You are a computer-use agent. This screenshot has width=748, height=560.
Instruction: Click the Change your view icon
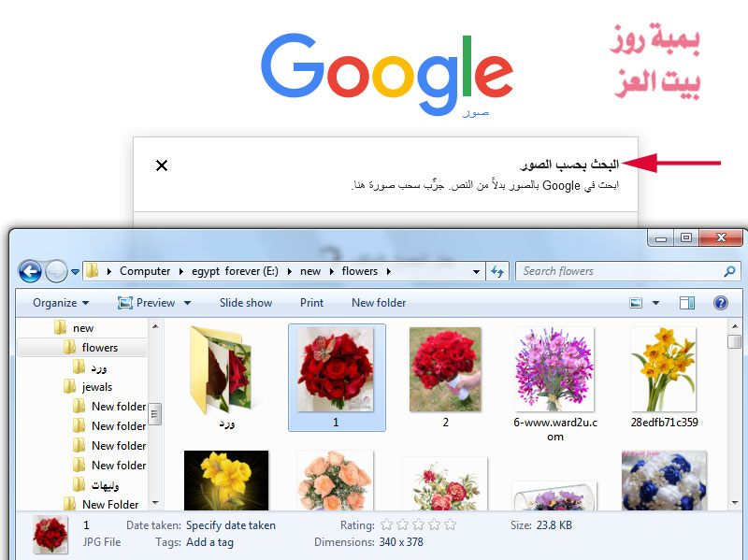click(636, 303)
